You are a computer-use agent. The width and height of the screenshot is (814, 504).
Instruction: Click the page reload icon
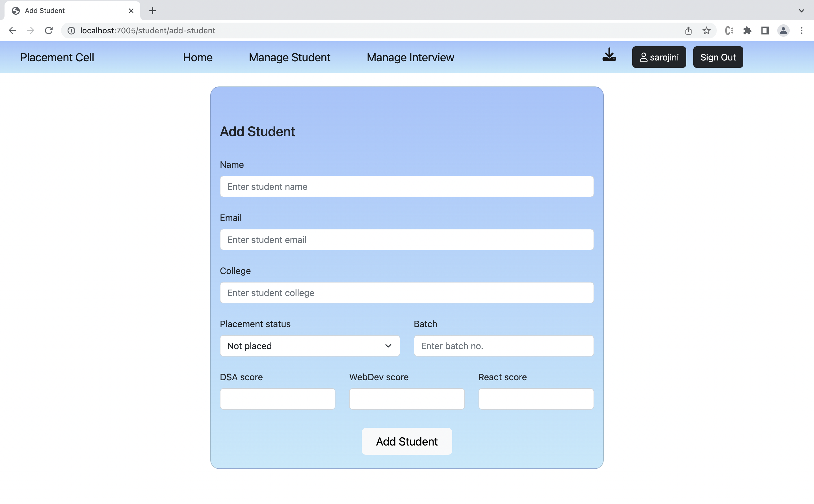click(49, 30)
